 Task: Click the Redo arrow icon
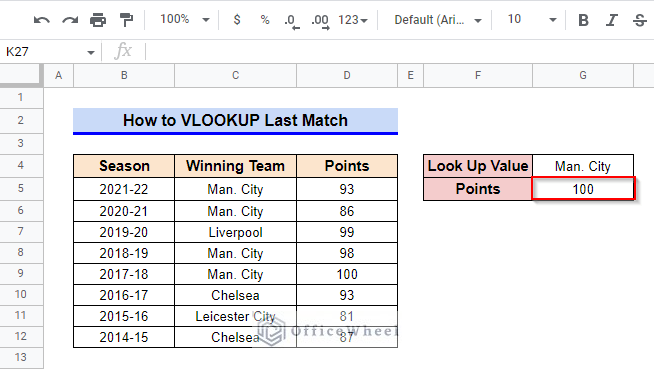[70, 20]
